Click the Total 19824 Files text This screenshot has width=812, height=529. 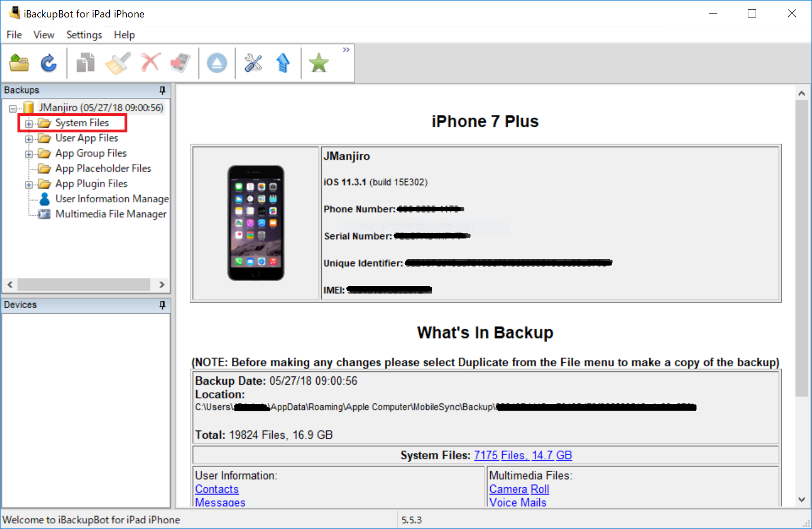click(264, 435)
